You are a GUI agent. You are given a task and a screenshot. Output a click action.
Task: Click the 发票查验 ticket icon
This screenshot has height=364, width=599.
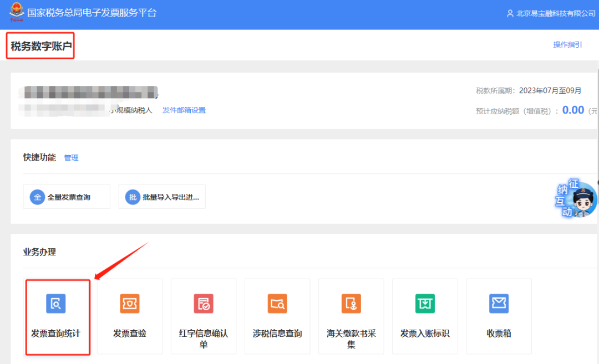(x=130, y=304)
